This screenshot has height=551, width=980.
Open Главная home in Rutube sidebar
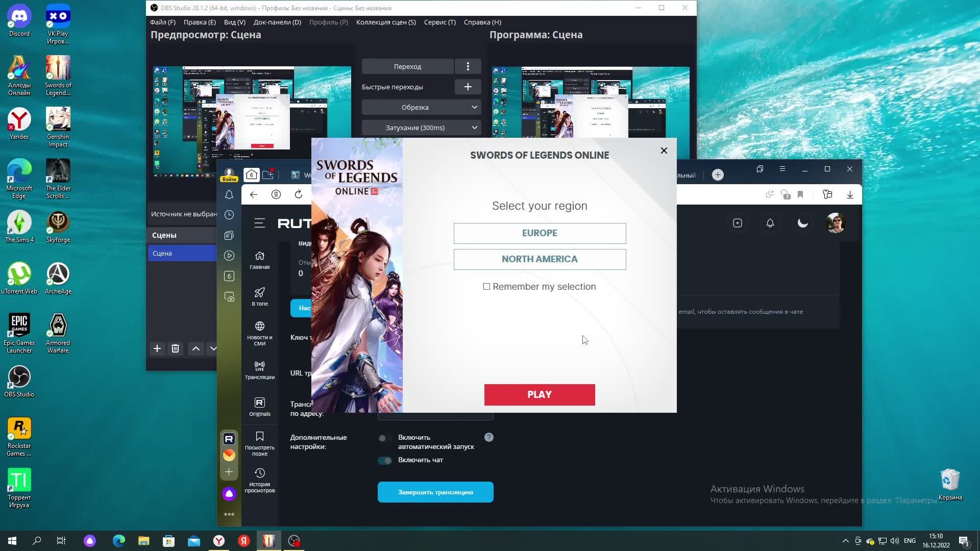[x=259, y=260]
